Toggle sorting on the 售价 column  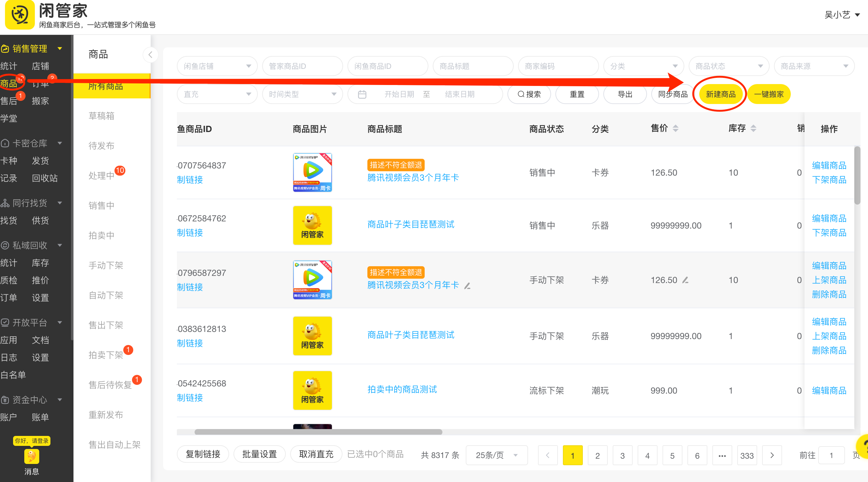tap(676, 128)
